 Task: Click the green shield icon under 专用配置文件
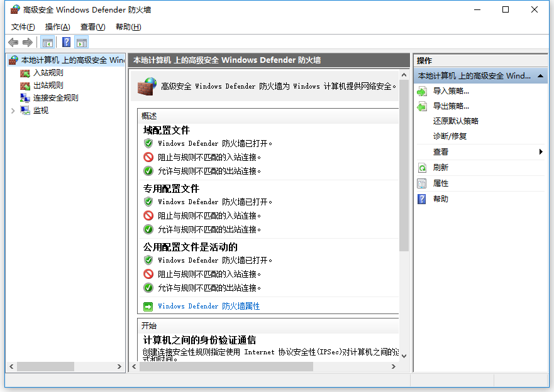148,202
